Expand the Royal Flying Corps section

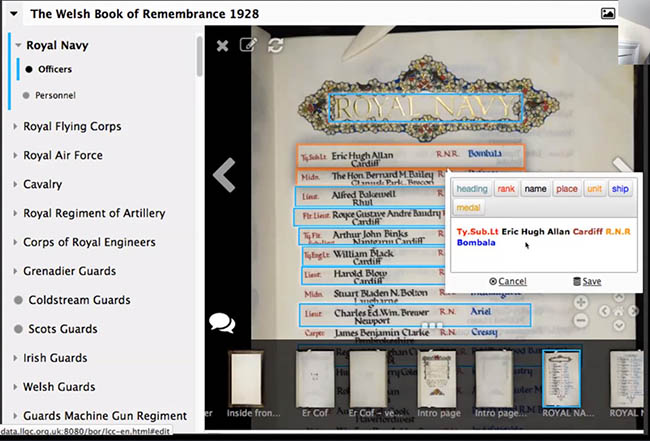point(15,126)
